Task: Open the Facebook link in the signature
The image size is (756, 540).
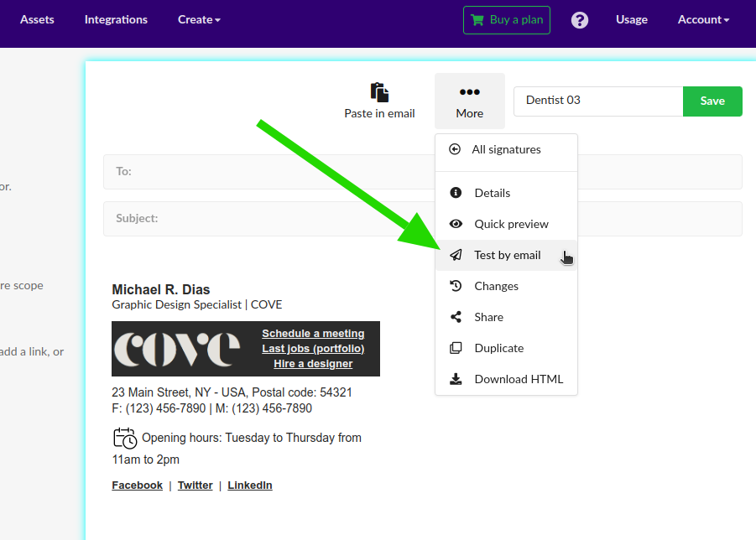Action: coord(137,485)
